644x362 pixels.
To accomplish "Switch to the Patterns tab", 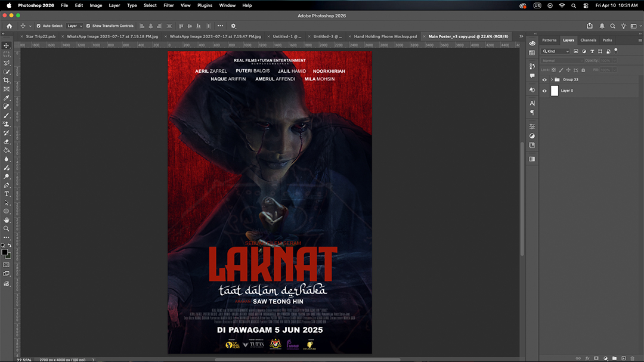I will tap(549, 41).
